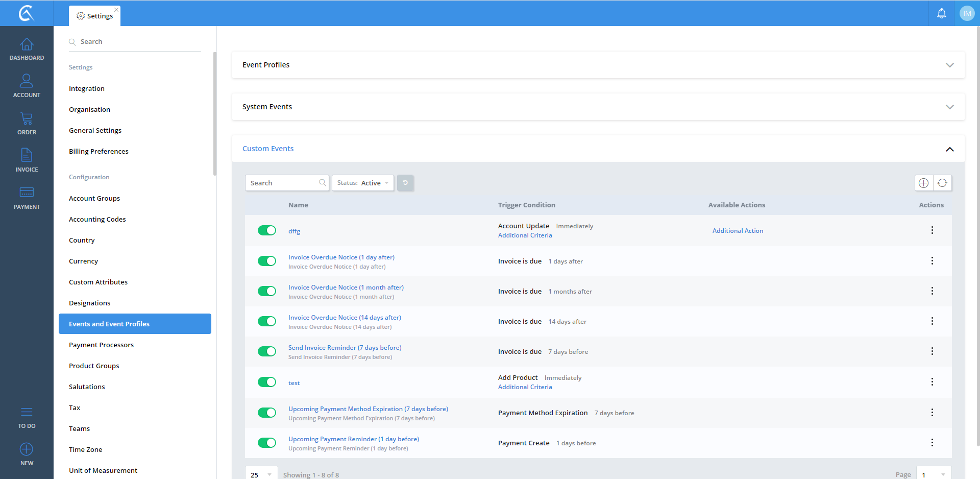Open the Payment card icon

click(27, 193)
